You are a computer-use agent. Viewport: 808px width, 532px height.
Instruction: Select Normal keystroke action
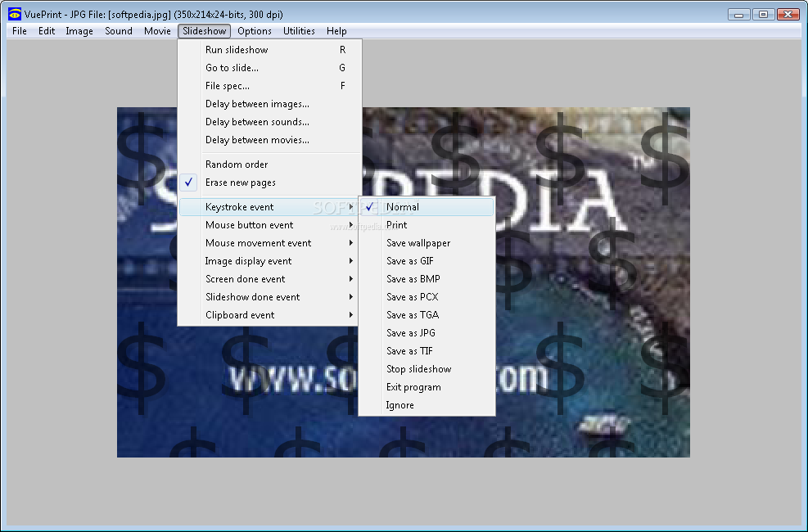427,207
